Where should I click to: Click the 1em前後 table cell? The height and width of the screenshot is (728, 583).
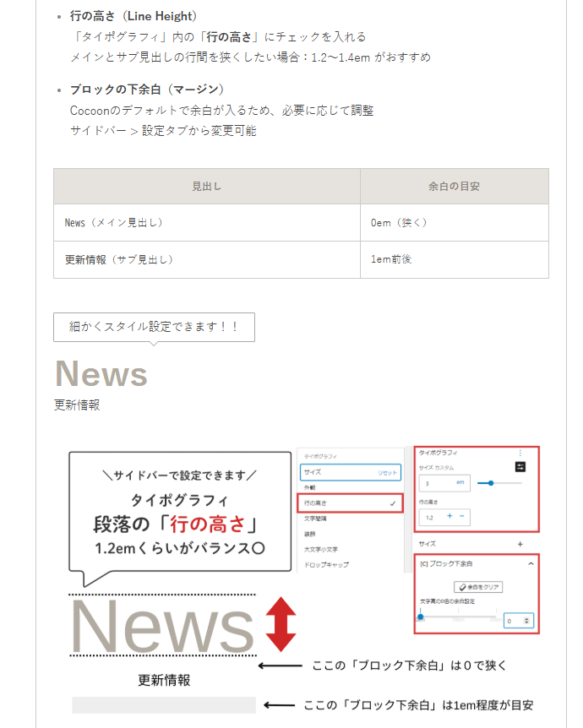455,259
